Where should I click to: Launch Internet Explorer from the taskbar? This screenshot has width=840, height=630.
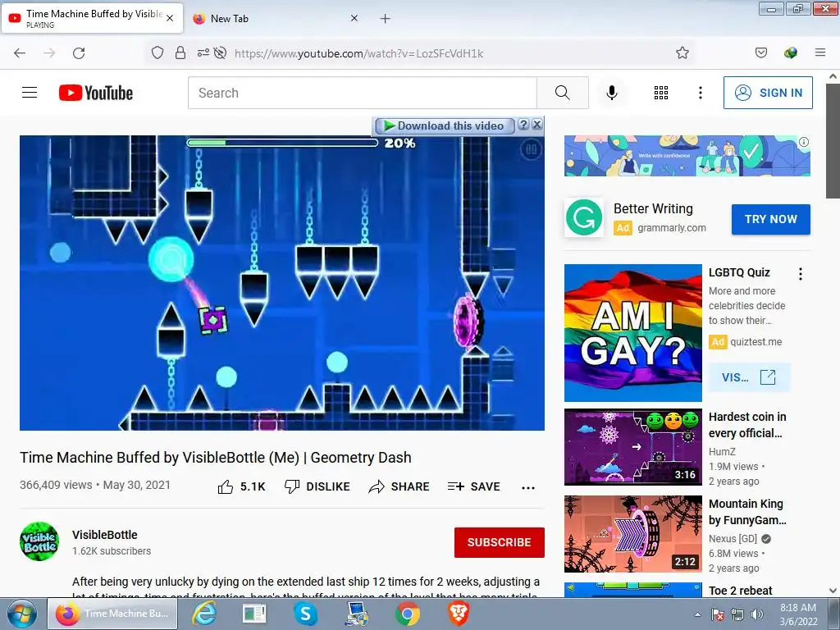[204, 614]
